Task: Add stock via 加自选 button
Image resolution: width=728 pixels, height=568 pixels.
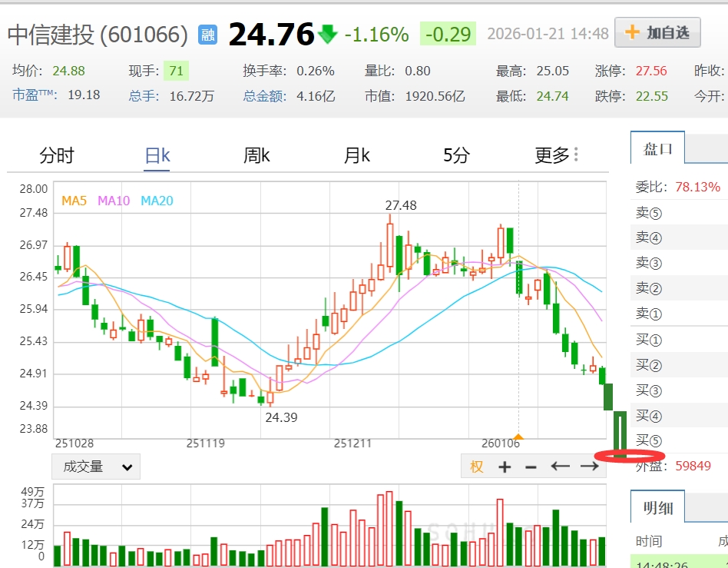Action: click(x=657, y=32)
